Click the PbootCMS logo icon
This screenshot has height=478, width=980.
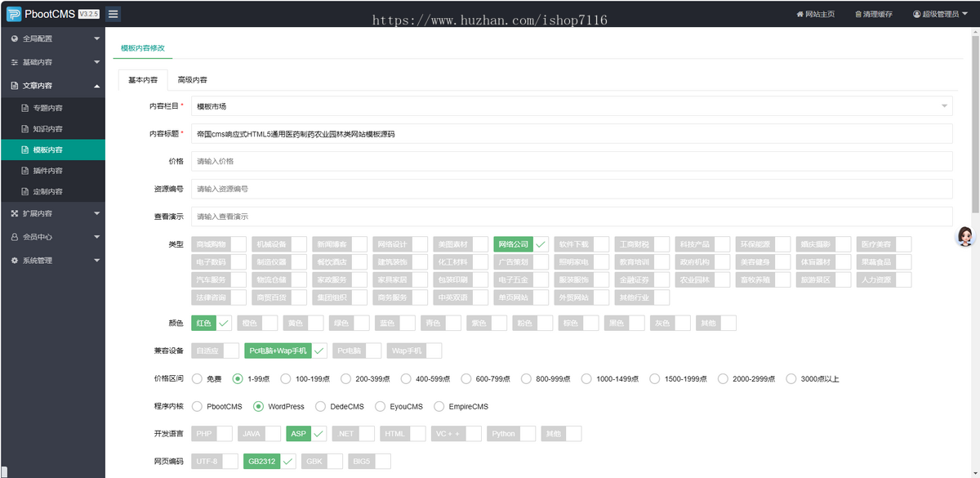pyautogui.click(x=13, y=14)
